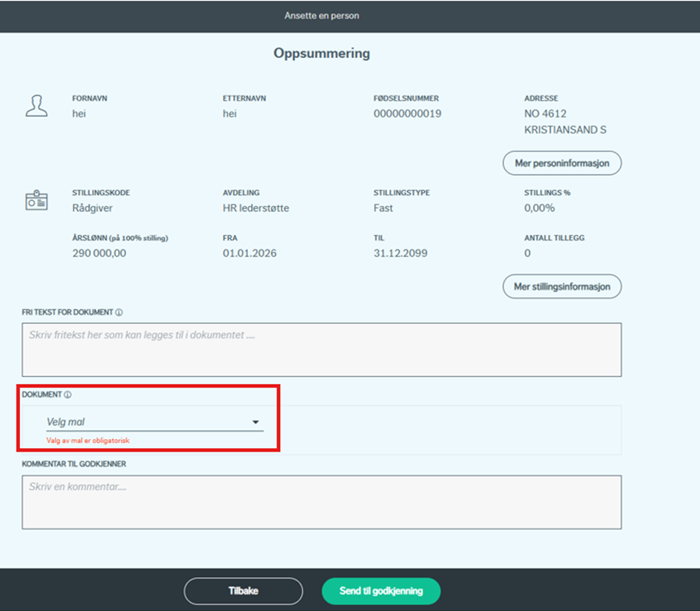Image resolution: width=700 pixels, height=611 pixels.
Task: Focus the Fri tekst for dokument text area
Action: pyautogui.click(x=321, y=350)
